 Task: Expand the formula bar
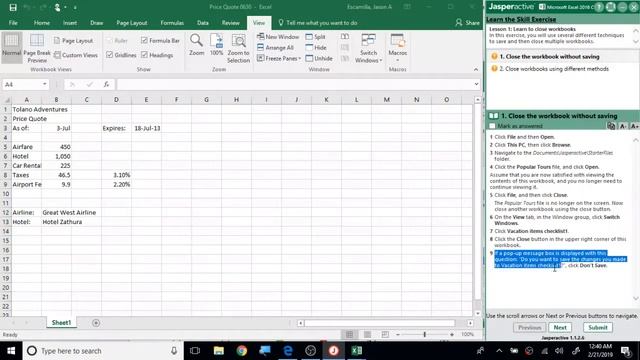coord(476,84)
